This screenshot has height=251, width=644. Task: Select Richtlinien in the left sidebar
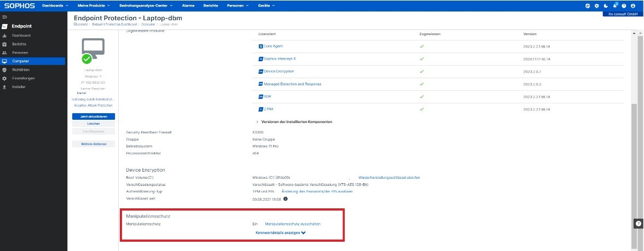pyautogui.click(x=20, y=70)
